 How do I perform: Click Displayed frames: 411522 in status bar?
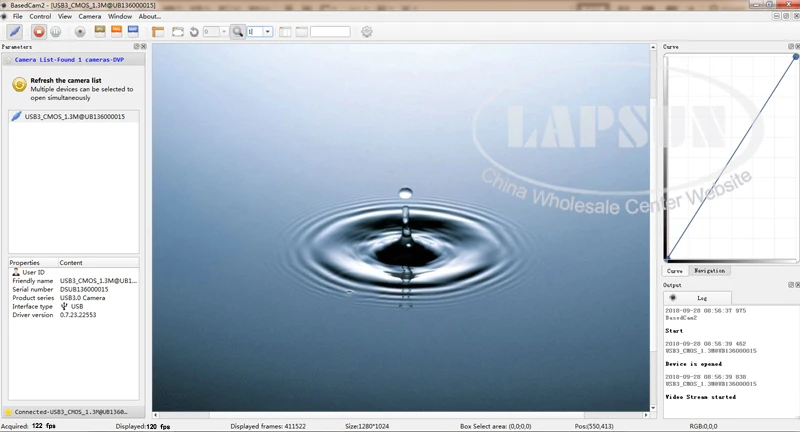pyautogui.click(x=268, y=426)
